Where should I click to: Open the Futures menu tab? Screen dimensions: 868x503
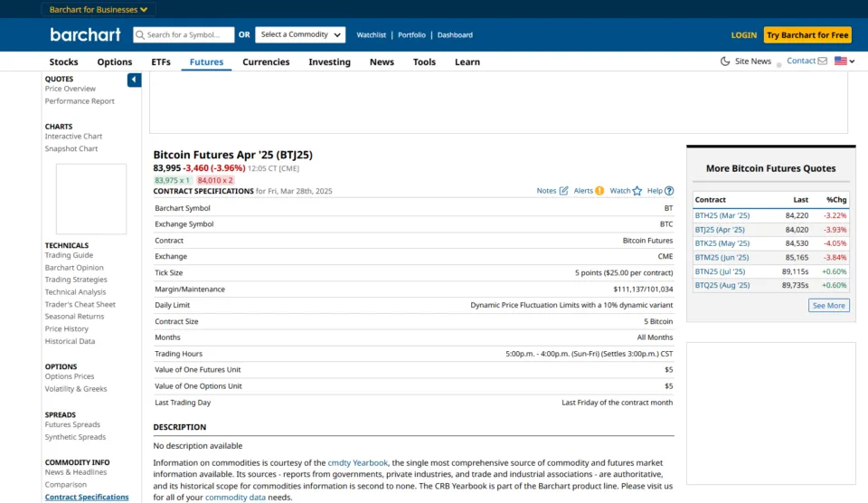pos(207,62)
